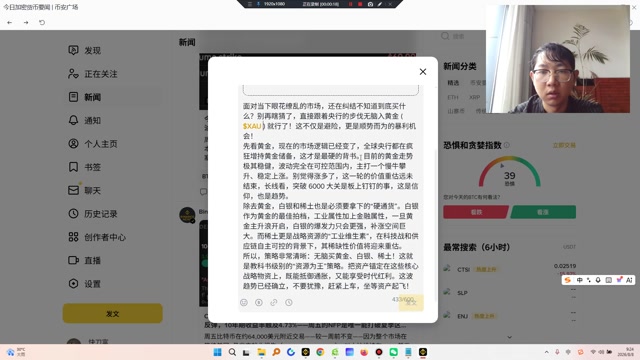
Task: Click the clock schedule icon in the composer toolbar
Action: pos(289,302)
